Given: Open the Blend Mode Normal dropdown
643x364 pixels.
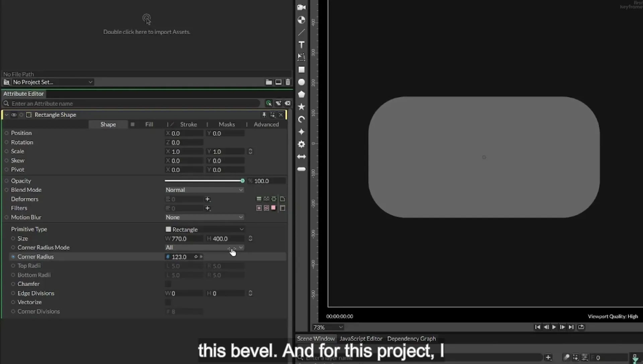Looking at the screenshot, I should [204, 190].
